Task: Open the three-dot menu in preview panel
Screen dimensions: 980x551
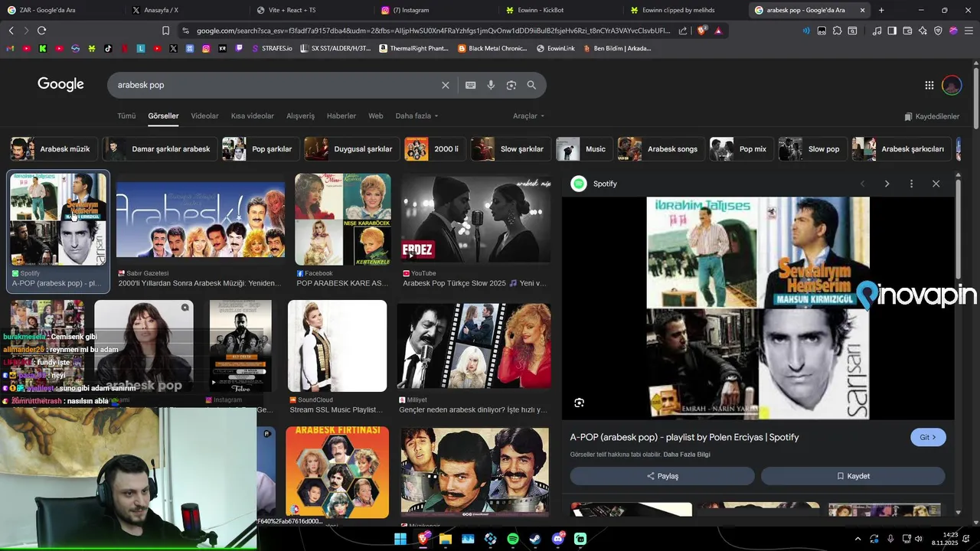Action: (x=911, y=184)
